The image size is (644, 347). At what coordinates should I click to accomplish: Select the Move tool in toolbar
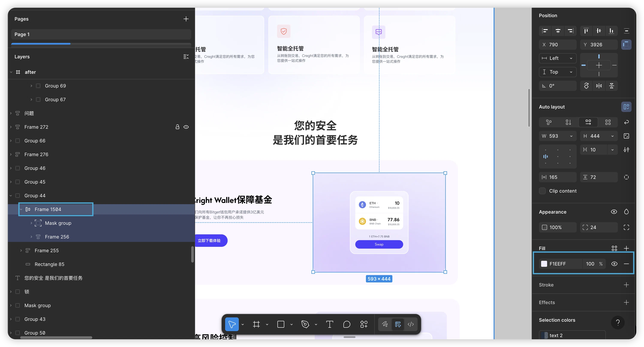232,324
